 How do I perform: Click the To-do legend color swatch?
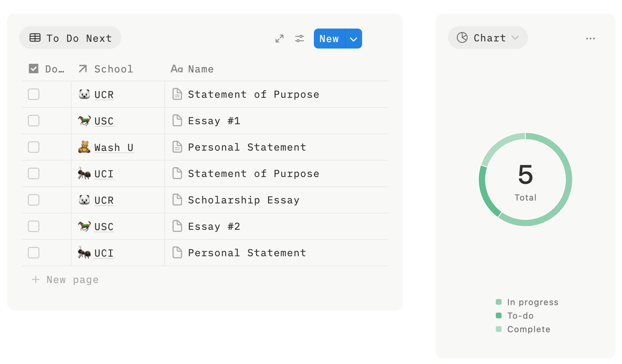[x=498, y=316]
